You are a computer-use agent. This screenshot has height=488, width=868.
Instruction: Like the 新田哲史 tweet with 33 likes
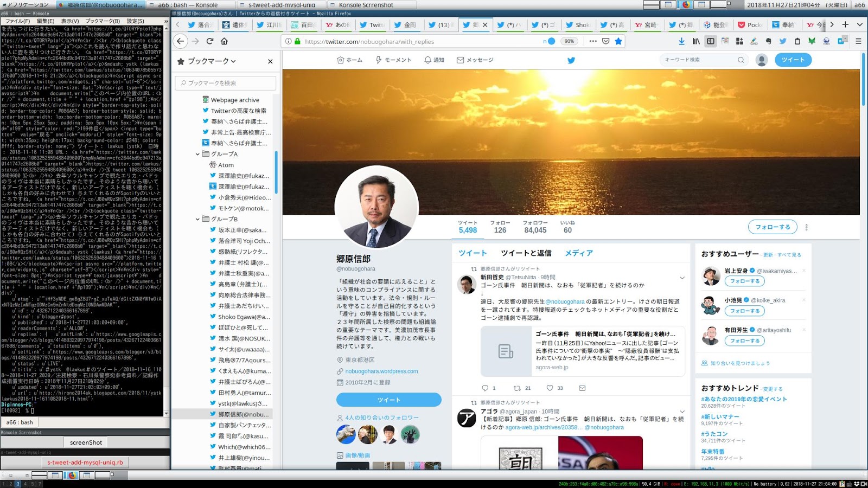coord(554,388)
